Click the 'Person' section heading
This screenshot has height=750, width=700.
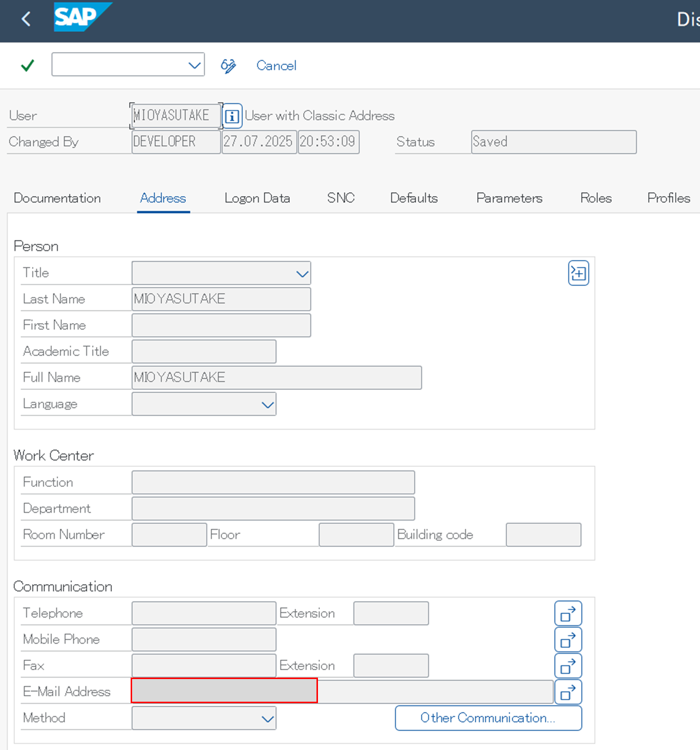[36, 246]
